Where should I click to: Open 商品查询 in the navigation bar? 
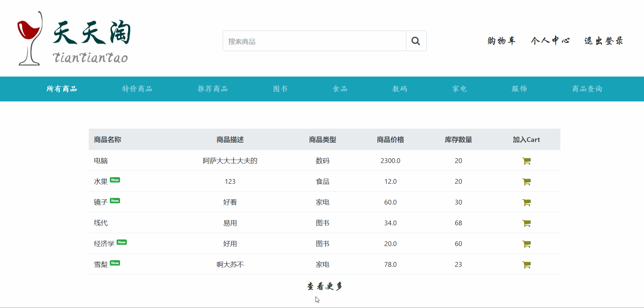[x=587, y=89]
